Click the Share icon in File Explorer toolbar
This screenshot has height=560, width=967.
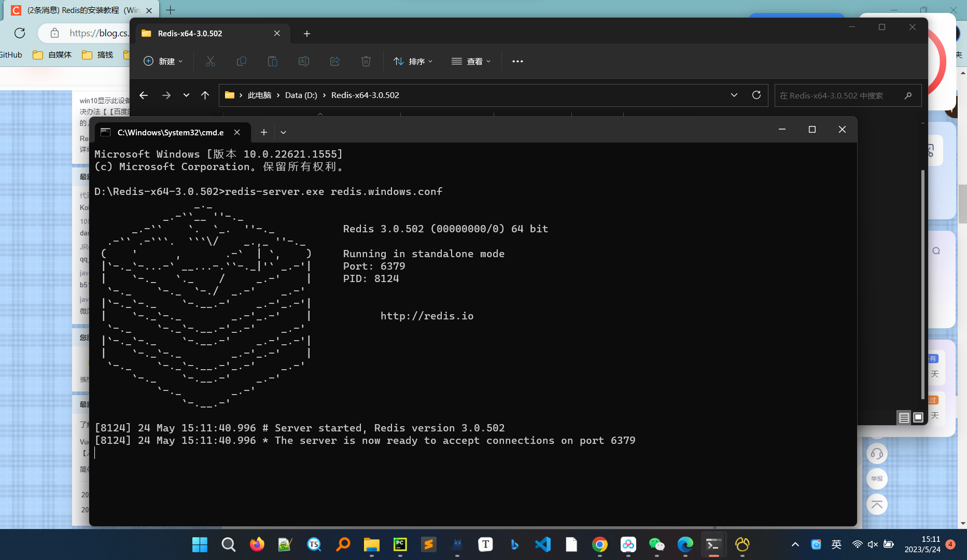tap(335, 61)
